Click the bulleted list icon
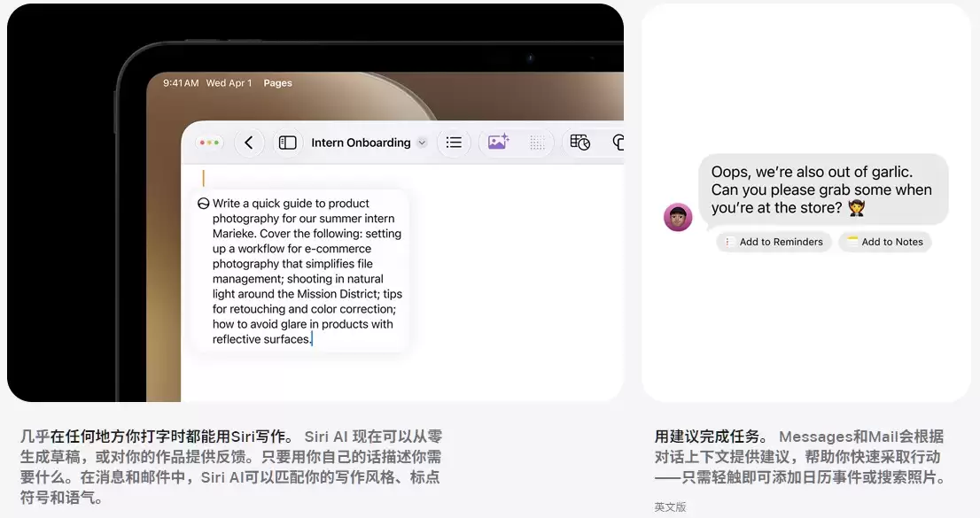This screenshot has width=980, height=518. pos(454,143)
